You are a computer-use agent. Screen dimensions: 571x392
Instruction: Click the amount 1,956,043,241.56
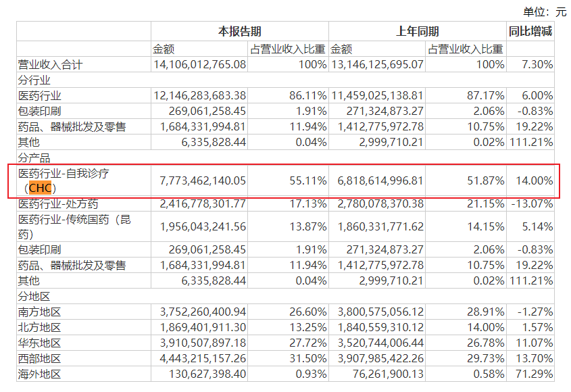[x=203, y=226]
